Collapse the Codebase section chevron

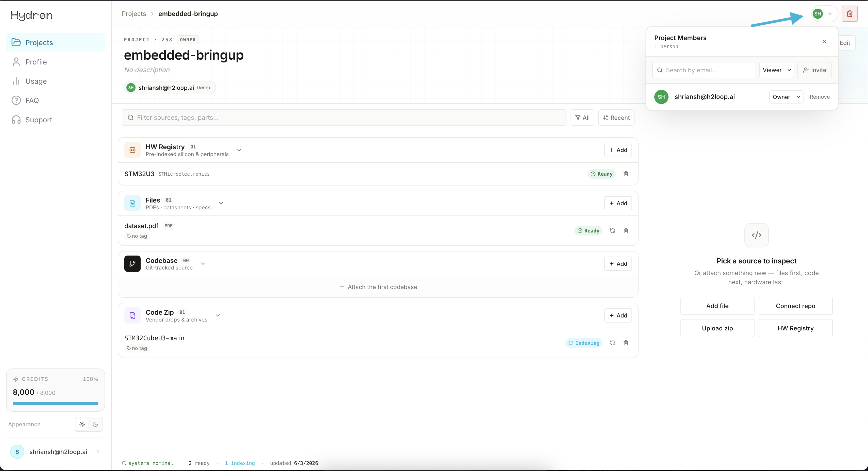(203, 263)
